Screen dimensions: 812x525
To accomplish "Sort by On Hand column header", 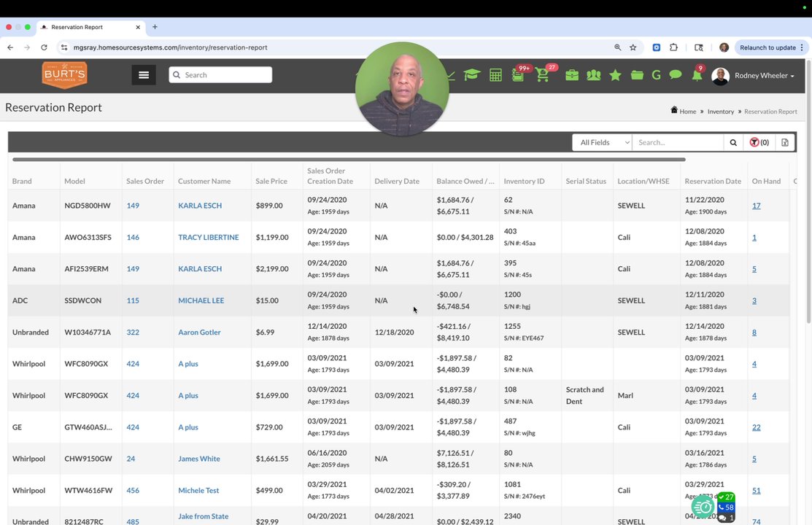I will (766, 182).
